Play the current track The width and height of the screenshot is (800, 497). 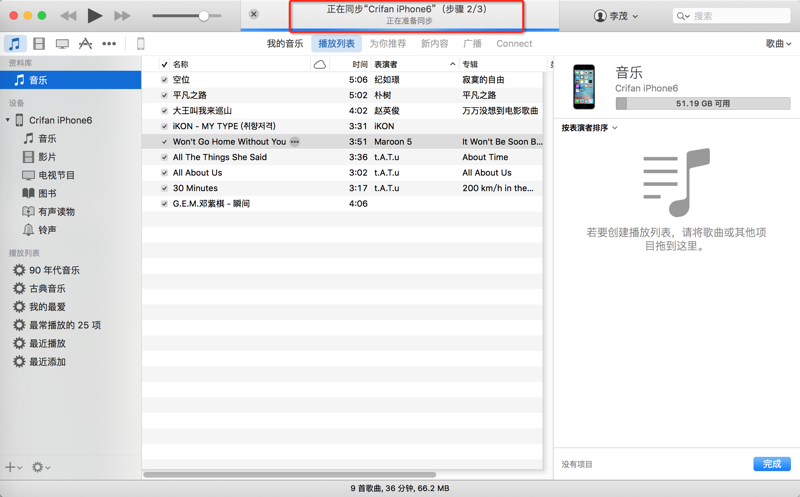click(94, 16)
